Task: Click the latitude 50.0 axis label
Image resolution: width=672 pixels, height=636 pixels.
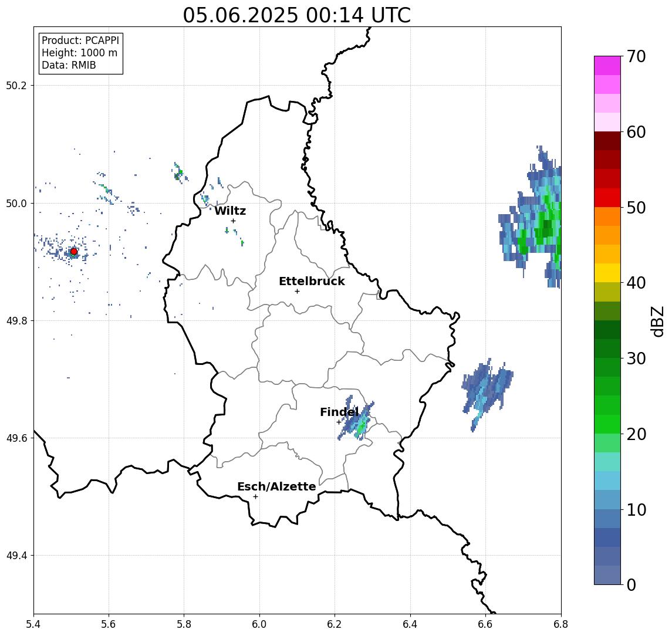Action: click(16, 203)
